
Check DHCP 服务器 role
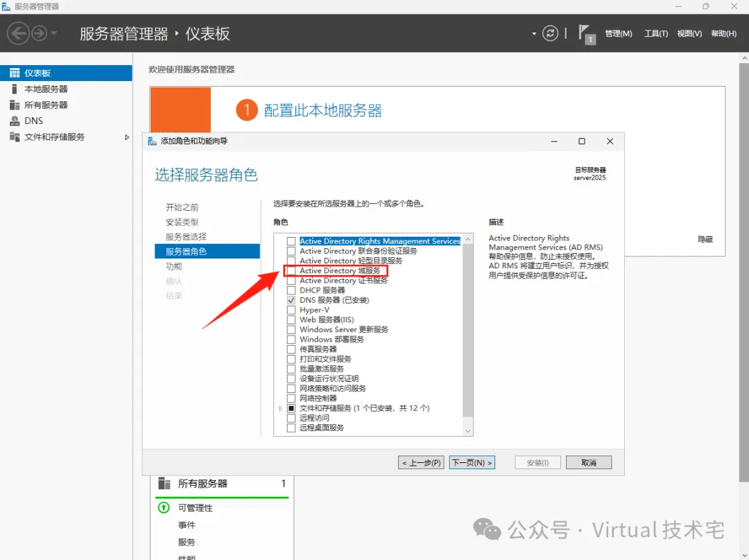click(x=291, y=290)
